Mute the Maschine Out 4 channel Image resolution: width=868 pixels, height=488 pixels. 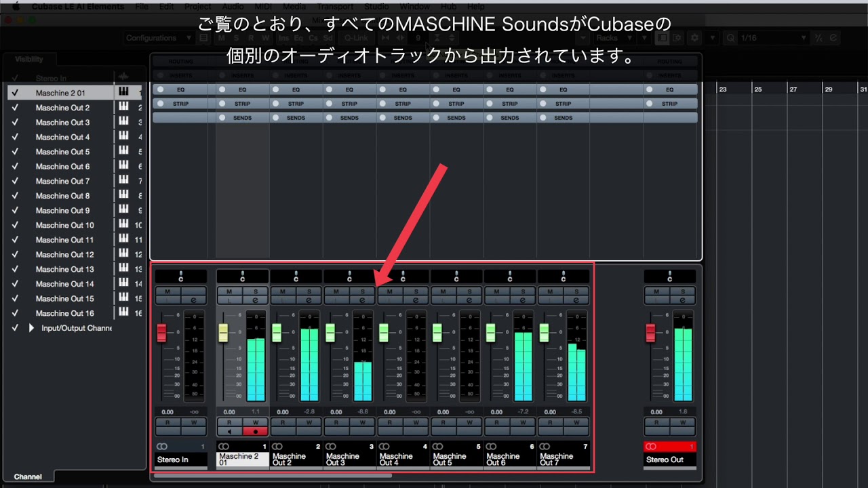click(390, 291)
